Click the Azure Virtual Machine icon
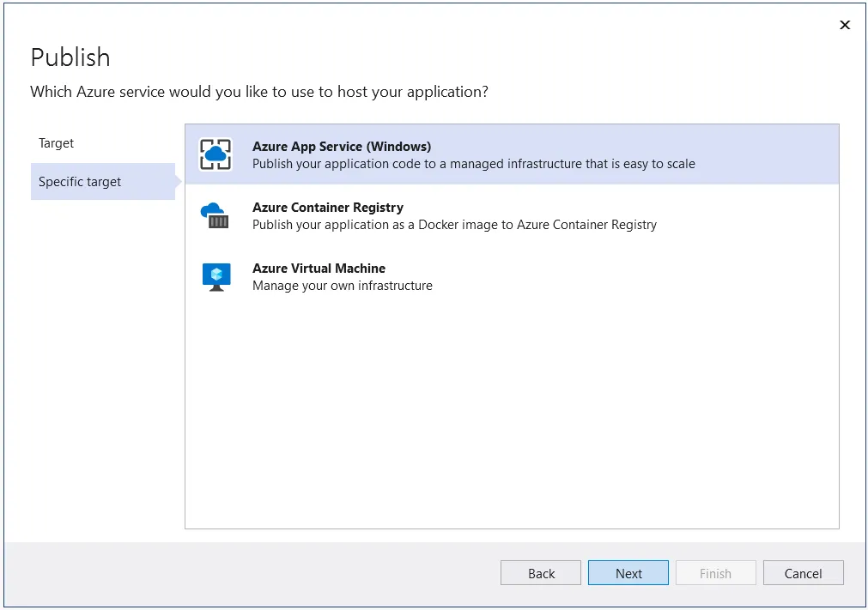The image size is (868, 610). pos(215,275)
